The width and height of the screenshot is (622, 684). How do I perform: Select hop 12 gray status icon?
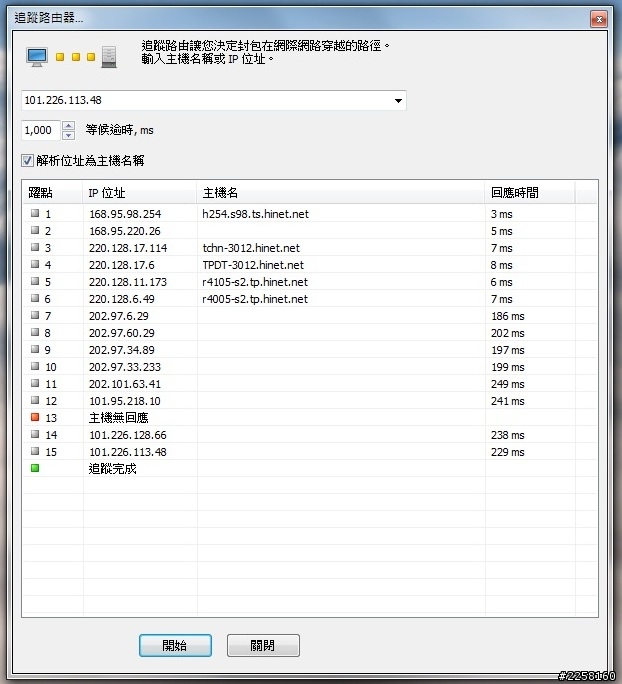(x=35, y=400)
